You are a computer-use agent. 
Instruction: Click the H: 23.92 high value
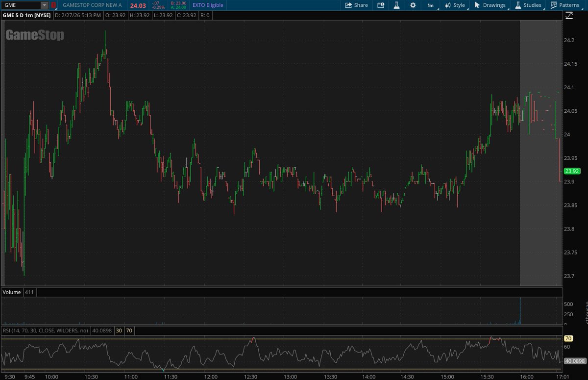pos(140,15)
